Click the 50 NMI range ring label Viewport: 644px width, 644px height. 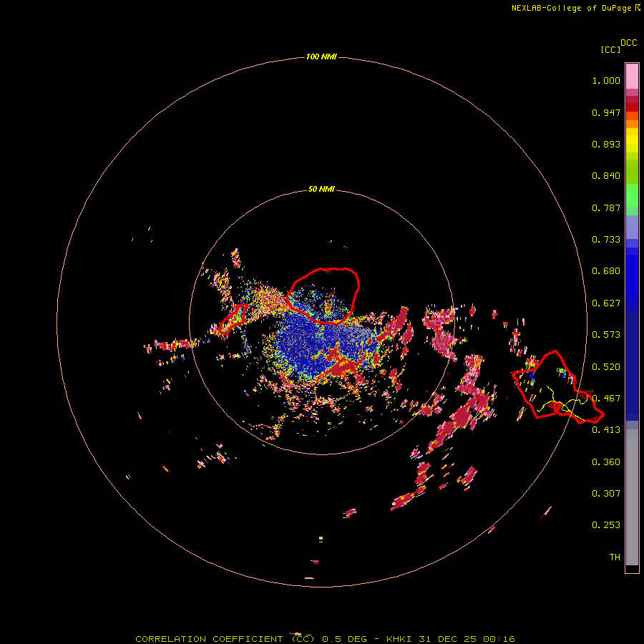(x=321, y=189)
